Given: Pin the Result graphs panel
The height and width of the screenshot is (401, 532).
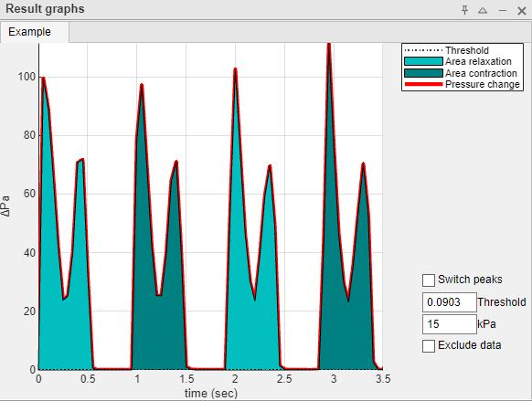Looking at the screenshot, I should 464,10.
